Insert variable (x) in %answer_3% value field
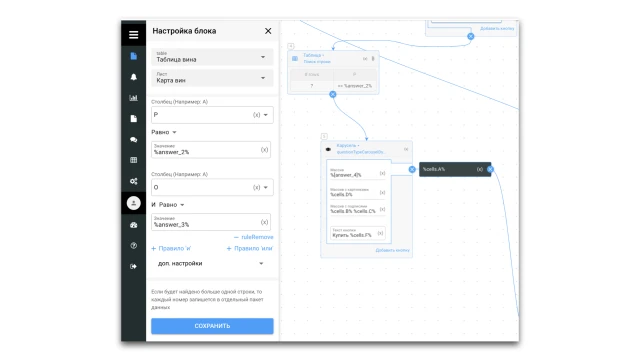 tap(264, 222)
